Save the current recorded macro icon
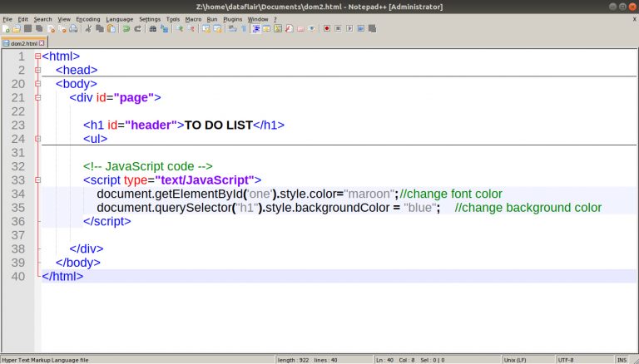The height and width of the screenshot is (364, 639). (372, 28)
